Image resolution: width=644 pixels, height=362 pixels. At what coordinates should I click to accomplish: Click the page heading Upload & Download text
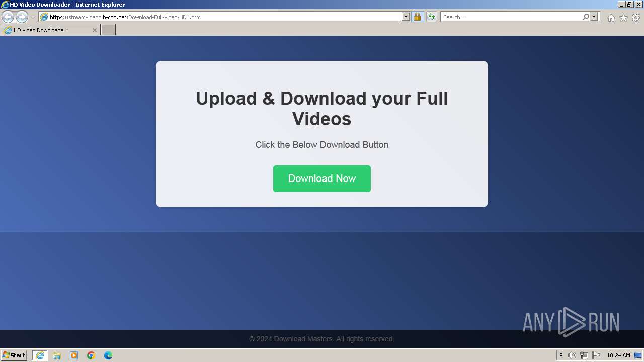pos(322,109)
